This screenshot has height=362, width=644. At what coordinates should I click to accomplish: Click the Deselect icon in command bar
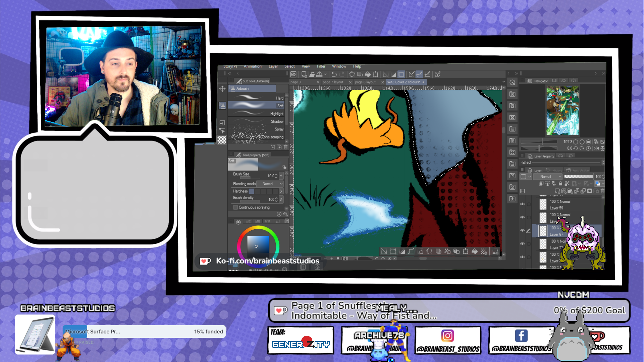pyautogui.click(x=386, y=74)
